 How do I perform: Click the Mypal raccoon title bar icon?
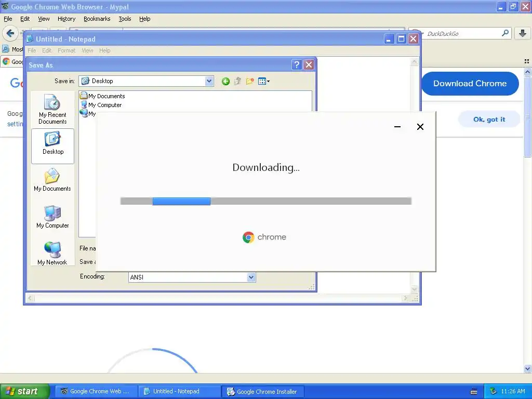tap(5, 6)
